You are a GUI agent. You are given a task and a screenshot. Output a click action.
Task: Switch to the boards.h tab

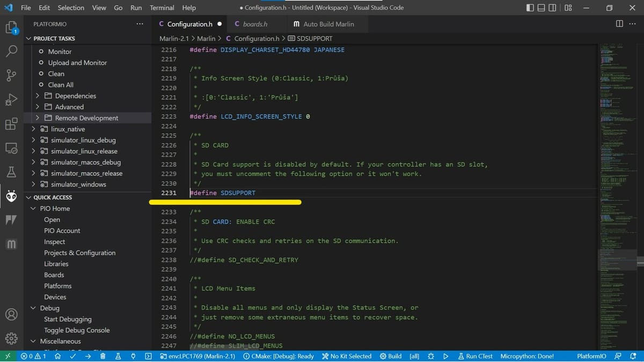tap(255, 24)
